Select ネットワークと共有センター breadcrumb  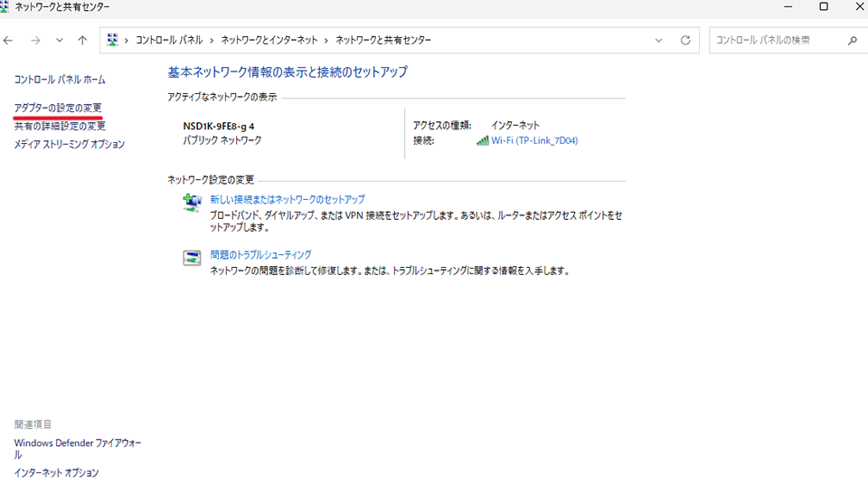pos(383,40)
